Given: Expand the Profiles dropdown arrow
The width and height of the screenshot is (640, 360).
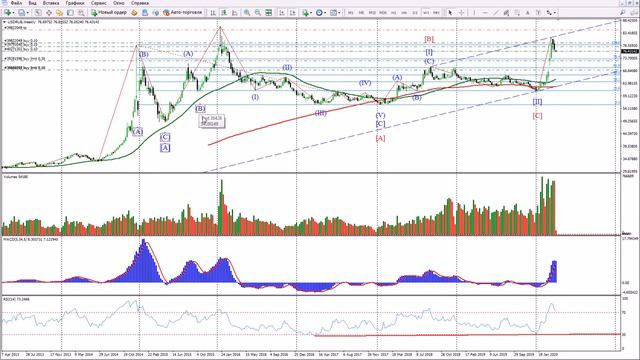Looking at the screenshot, I should click(x=27, y=13).
